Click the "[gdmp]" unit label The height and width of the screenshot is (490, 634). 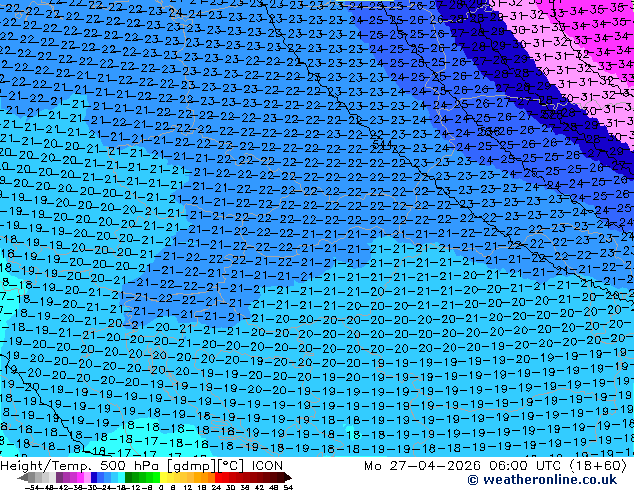191,466
